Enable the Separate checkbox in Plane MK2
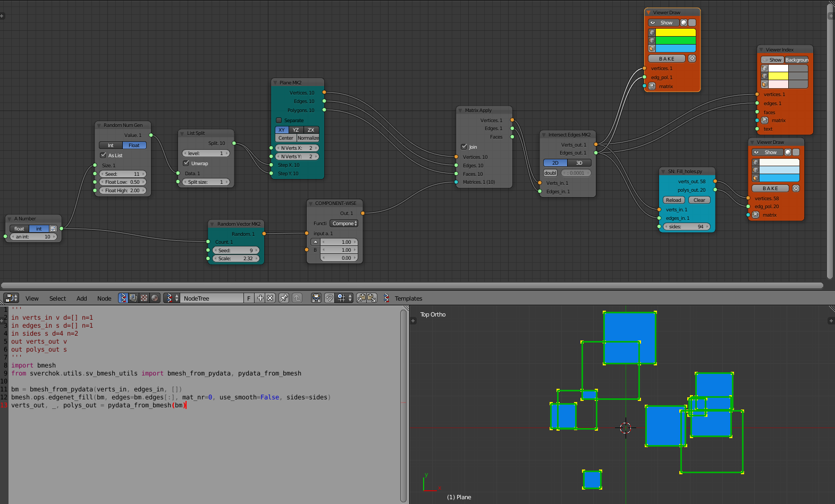Viewport: 835px width, 504px height. [279, 120]
